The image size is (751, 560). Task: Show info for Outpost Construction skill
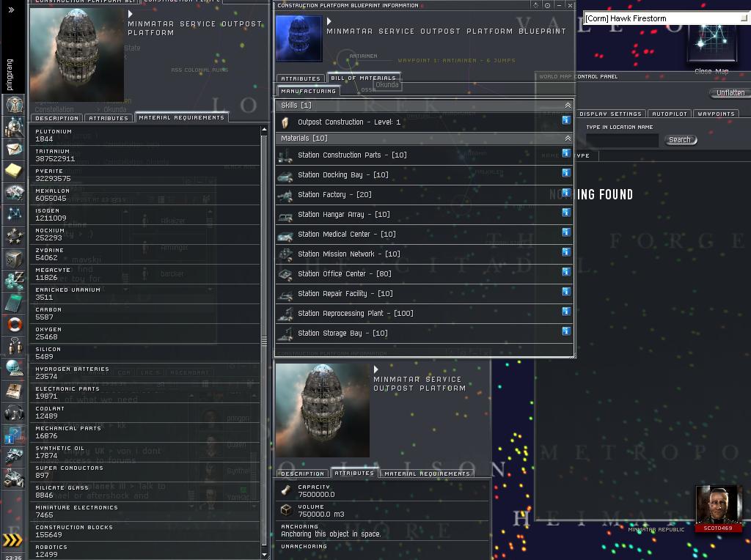(x=566, y=119)
